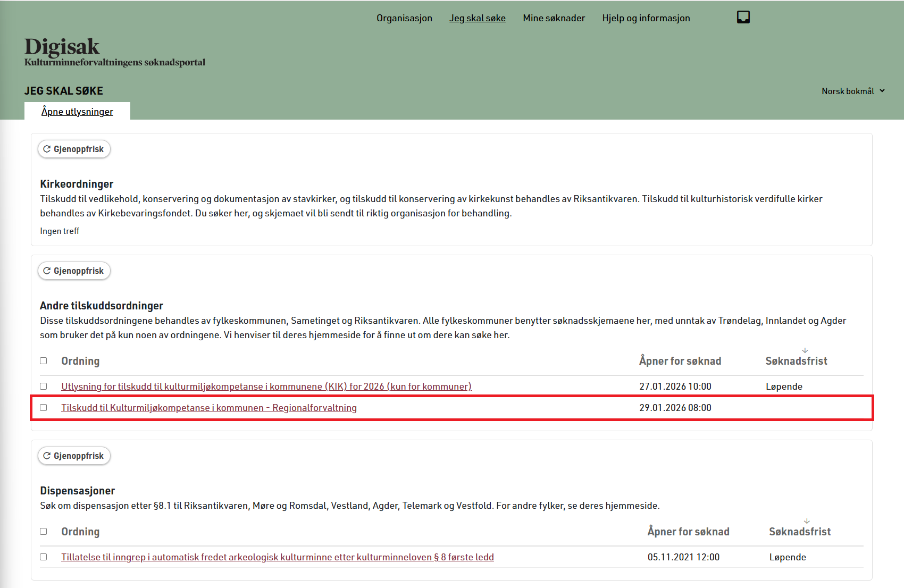Open the Norsk bokmål language dropdown
Screen dimensions: 904x588
point(852,91)
